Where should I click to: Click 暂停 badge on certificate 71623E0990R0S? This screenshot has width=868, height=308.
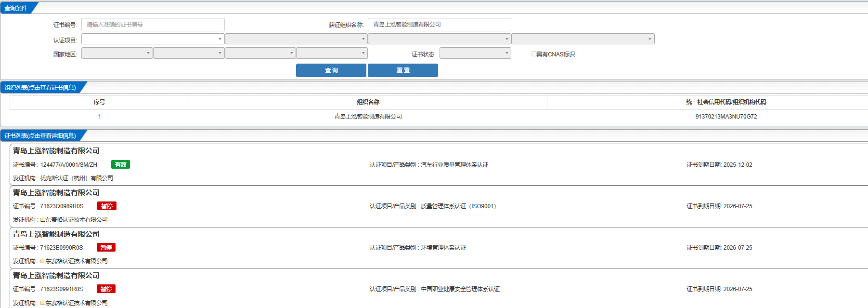pyautogui.click(x=106, y=248)
